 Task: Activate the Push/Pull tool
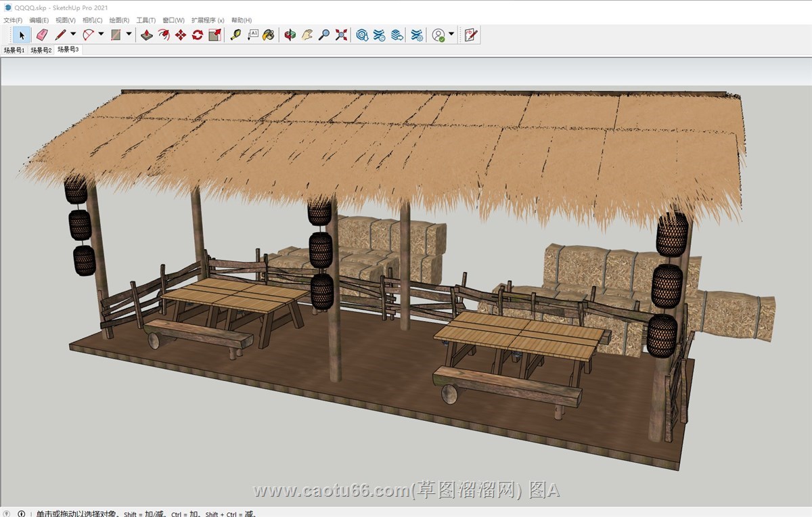146,35
